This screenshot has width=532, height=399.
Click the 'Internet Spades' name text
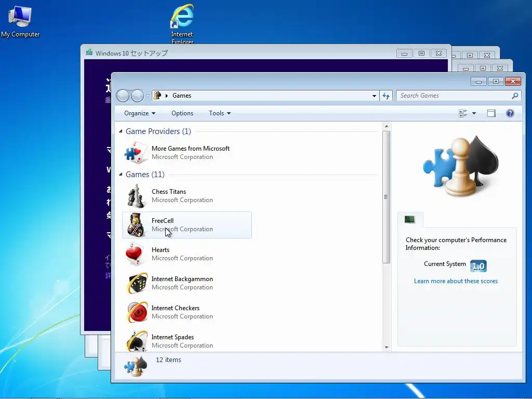click(172, 337)
